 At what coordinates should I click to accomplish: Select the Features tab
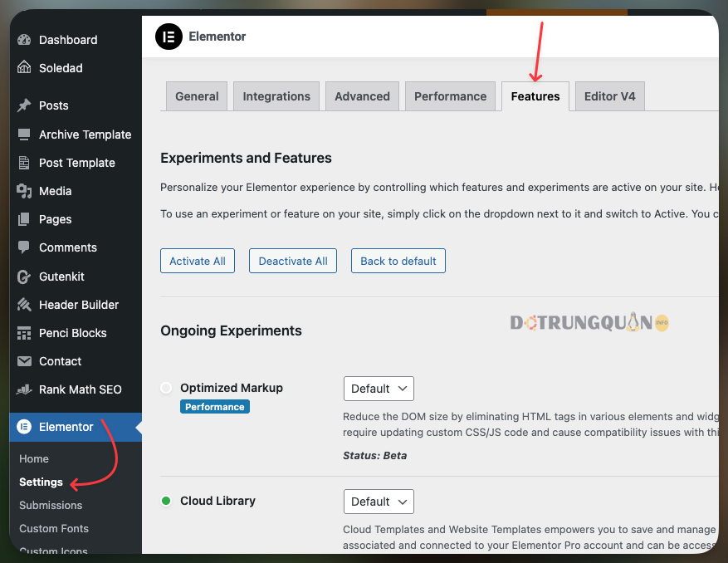pyautogui.click(x=535, y=96)
